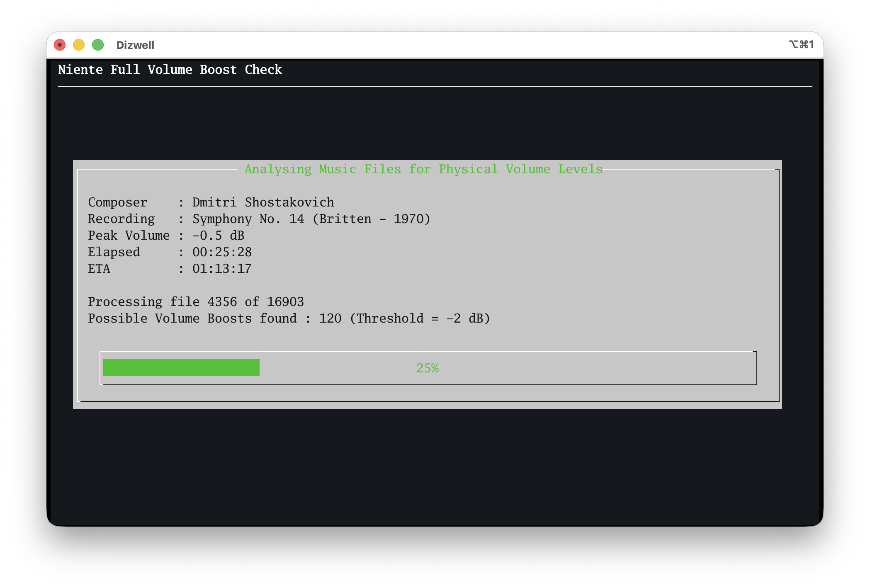Click the Dizwell window title
Image resolution: width=870 pixels, height=588 pixels.
(135, 45)
